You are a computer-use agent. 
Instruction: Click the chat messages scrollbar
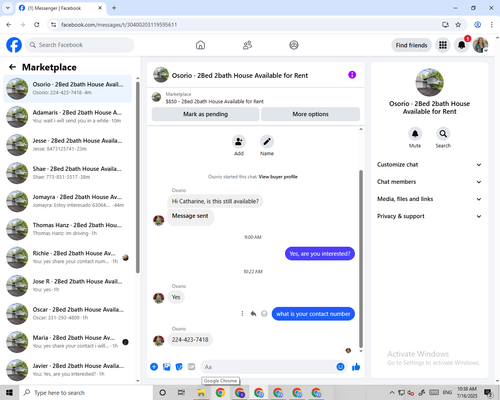coord(361,259)
